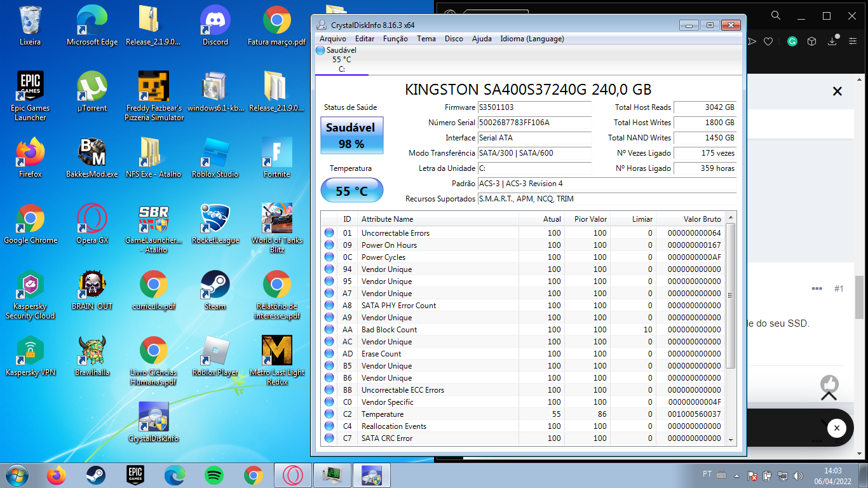Open the Editar menu

365,39
